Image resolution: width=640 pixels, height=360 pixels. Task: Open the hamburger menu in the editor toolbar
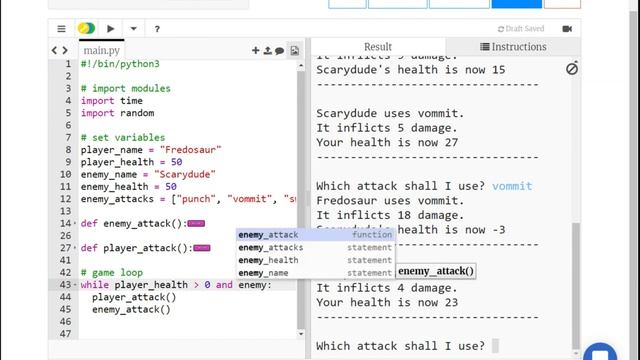click(x=61, y=29)
